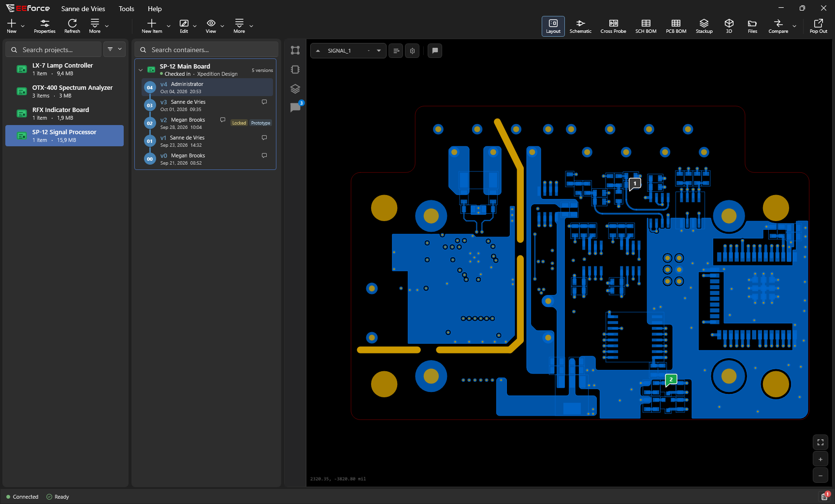This screenshot has height=504, width=835.
Task: Select version v0 dated Sep 21
Action: tap(207, 159)
